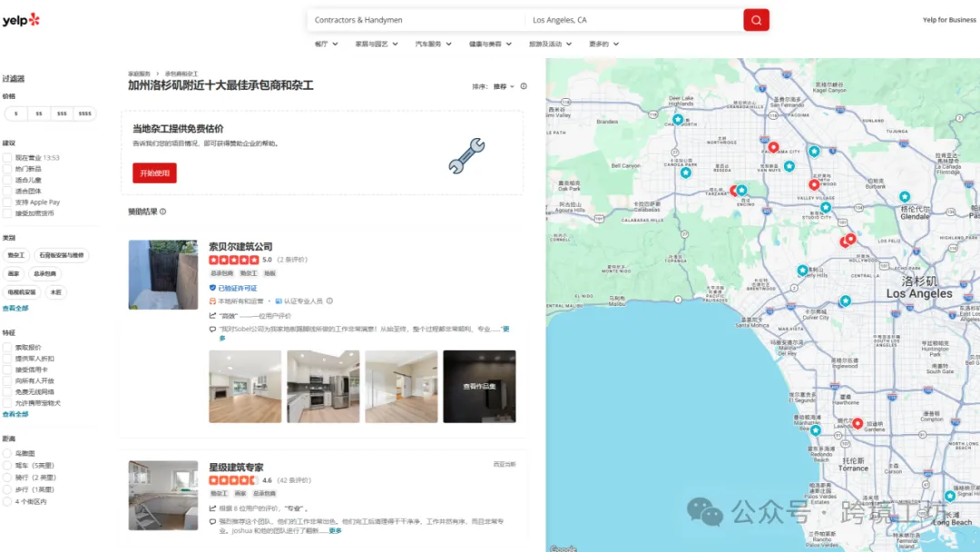Click the 已验证许可证 verified badge icon
Screen dimensions: 980x552
[211, 286]
